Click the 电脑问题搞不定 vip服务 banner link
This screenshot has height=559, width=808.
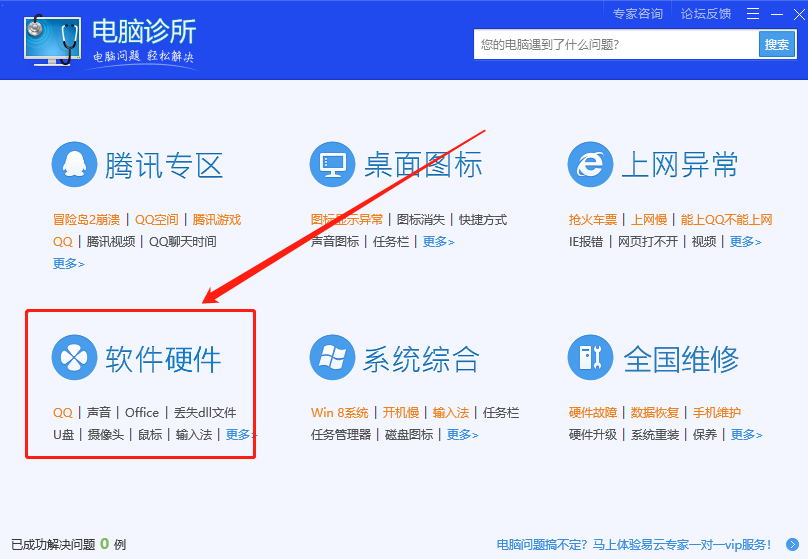pos(634,544)
